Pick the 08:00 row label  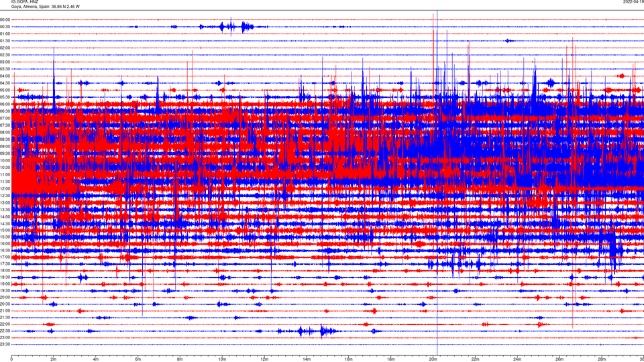(5, 132)
